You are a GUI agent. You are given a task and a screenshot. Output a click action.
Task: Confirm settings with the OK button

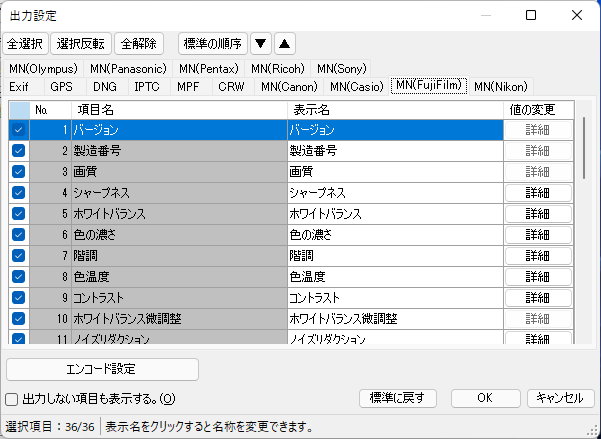click(484, 398)
